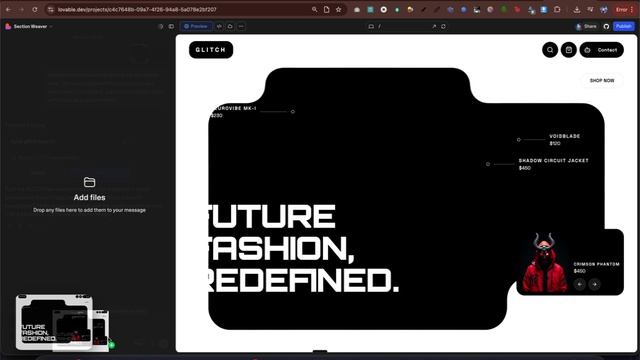Click the SHOP NOW button
Image resolution: width=640 pixels, height=360 pixels.
coord(602,80)
